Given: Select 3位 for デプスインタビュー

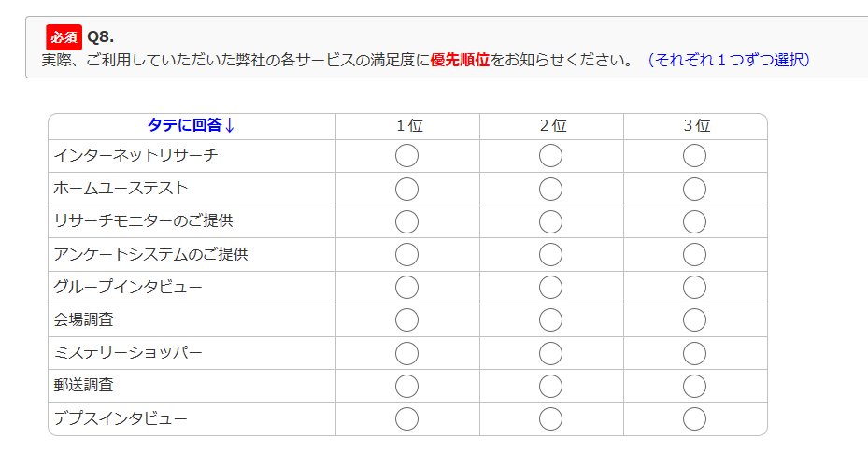Looking at the screenshot, I should [694, 418].
